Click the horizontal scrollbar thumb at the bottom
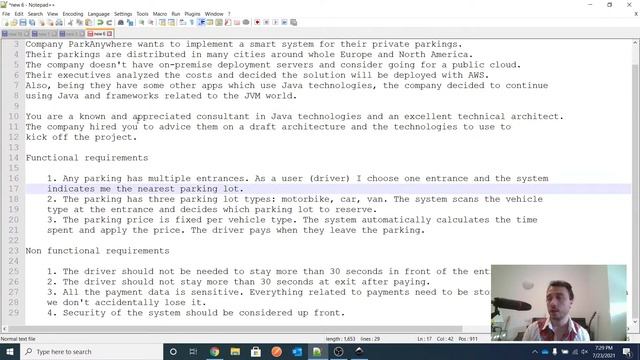The height and width of the screenshot is (360, 640). [236, 329]
